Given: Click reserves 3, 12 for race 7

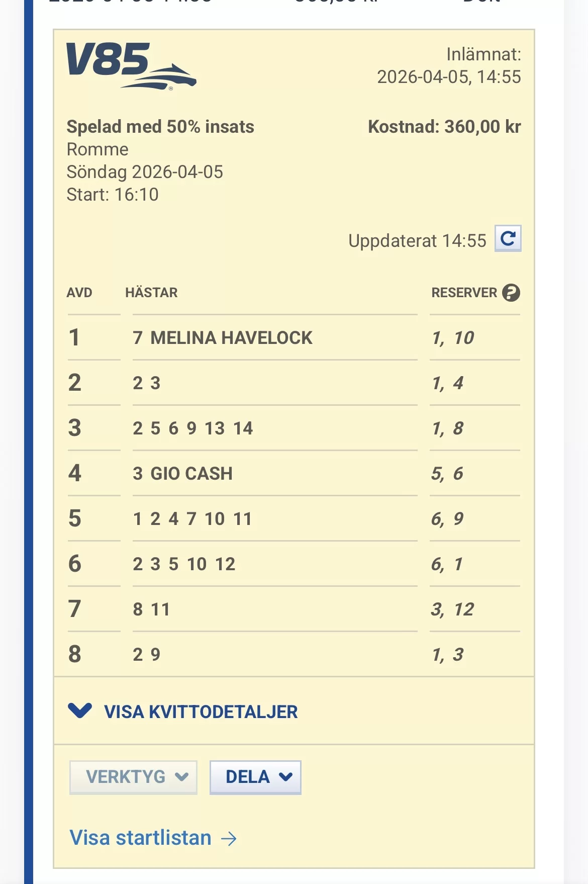Looking at the screenshot, I should [452, 609].
